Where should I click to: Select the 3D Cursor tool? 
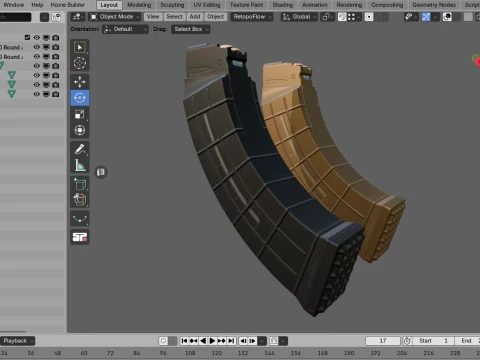(80, 63)
